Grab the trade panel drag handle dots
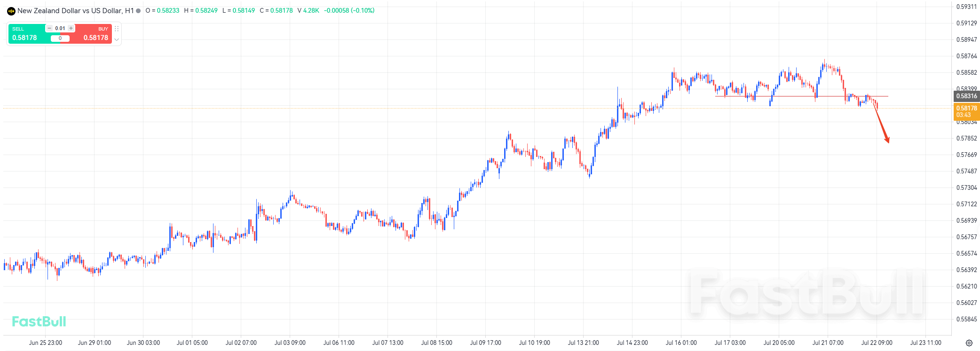The image size is (980, 351). point(117,29)
